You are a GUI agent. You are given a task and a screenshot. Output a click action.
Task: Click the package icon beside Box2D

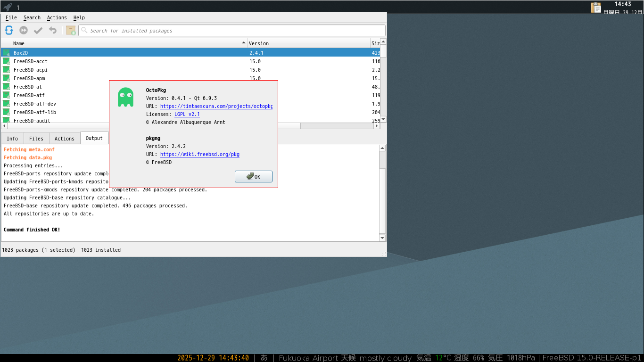coord(6,53)
